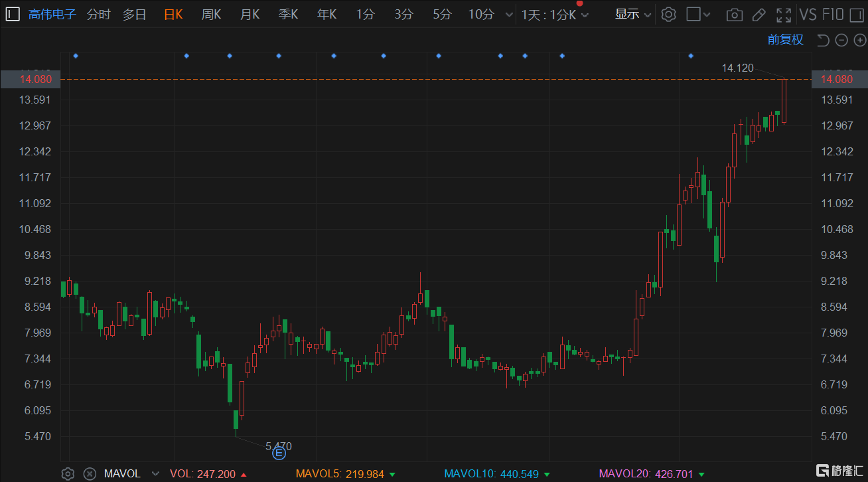Viewport: 868px width, 482px height.
Task: Zoom in chart with plus icon
Action: pyautogui.click(x=859, y=40)
